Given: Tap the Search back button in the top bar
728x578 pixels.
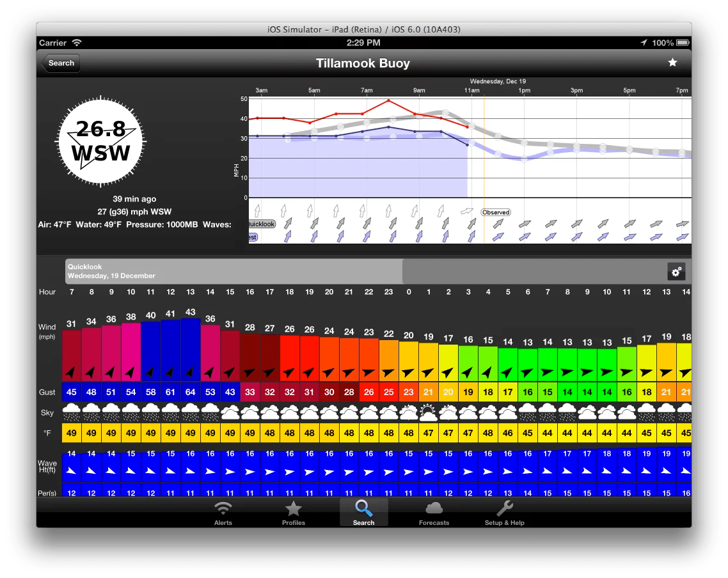Looking at the screenshot, I should [60, 63].
